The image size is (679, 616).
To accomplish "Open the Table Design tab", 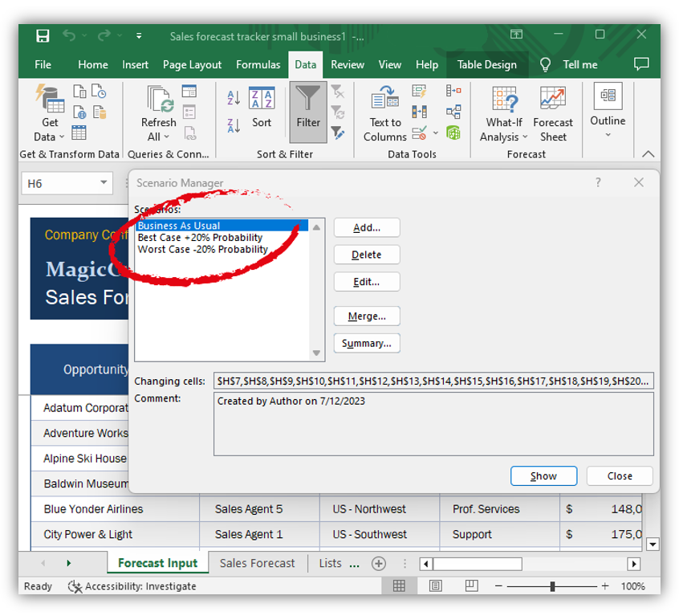I will point(486,64).
